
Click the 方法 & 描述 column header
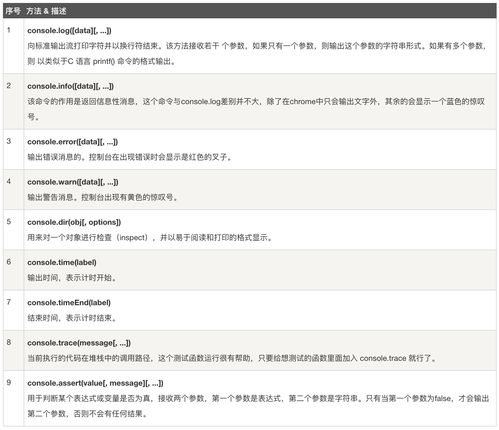46,11
